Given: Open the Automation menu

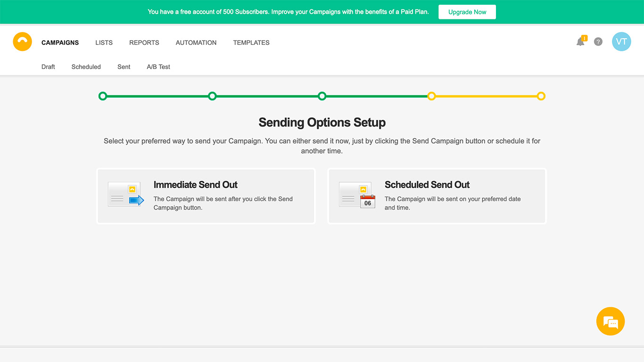Looking at the screenshot, I should [196, 42].
